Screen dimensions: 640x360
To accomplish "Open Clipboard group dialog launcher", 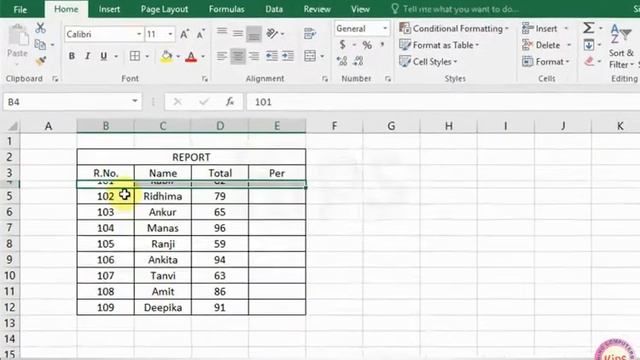I will 55,79.
